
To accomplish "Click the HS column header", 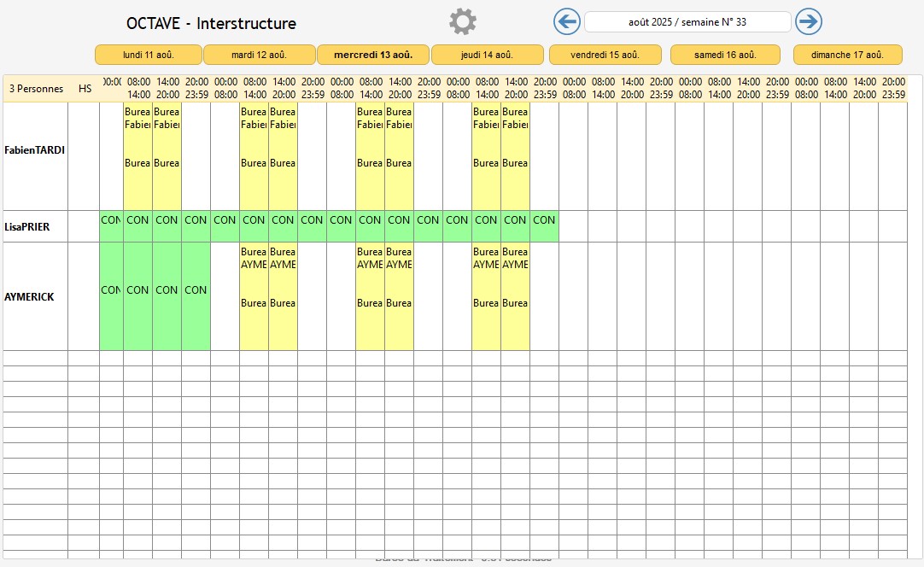I will pos(85,89).
